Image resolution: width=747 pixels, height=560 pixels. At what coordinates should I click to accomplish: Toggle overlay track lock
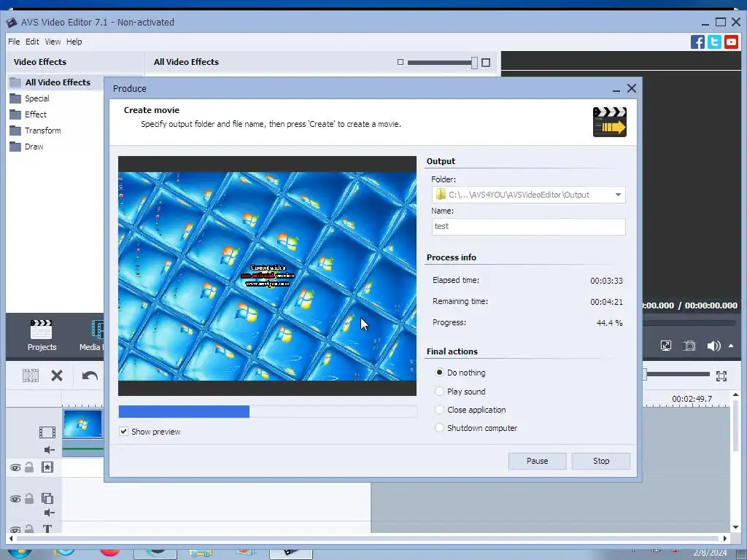pos(29,499)
